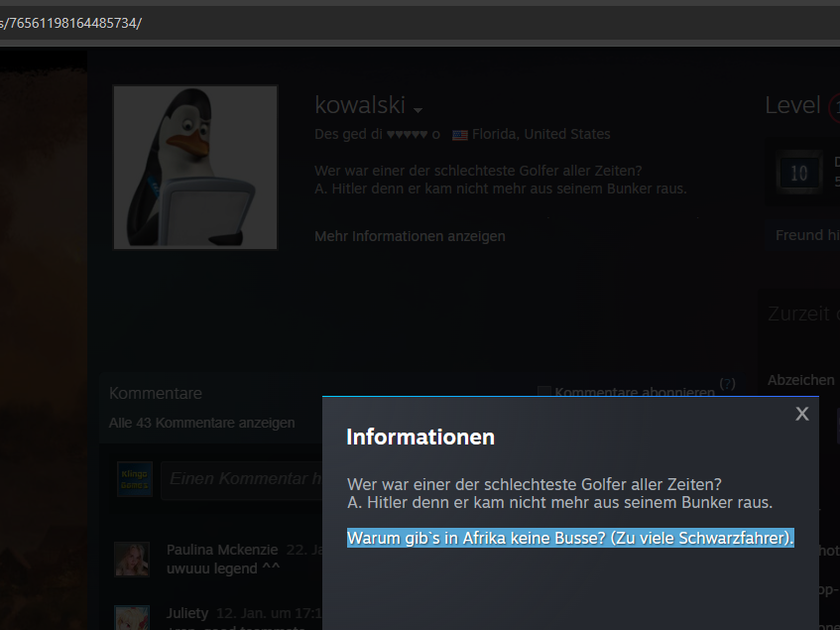The width and height of the screenshot is (840, 630).
Task: Click the level 10 badge icon
Action: [798, 173]
